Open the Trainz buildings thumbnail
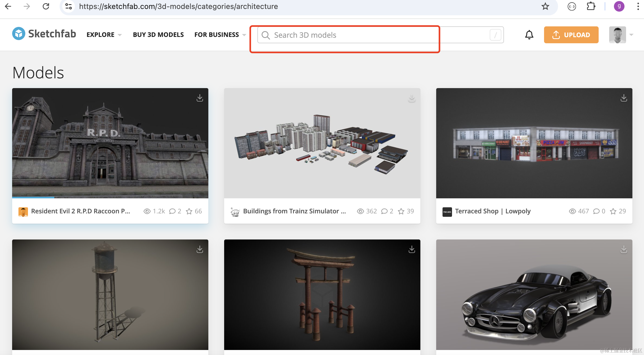Image resolution: width=644 pixels, height=355 pixels. [x=322, y=143]
